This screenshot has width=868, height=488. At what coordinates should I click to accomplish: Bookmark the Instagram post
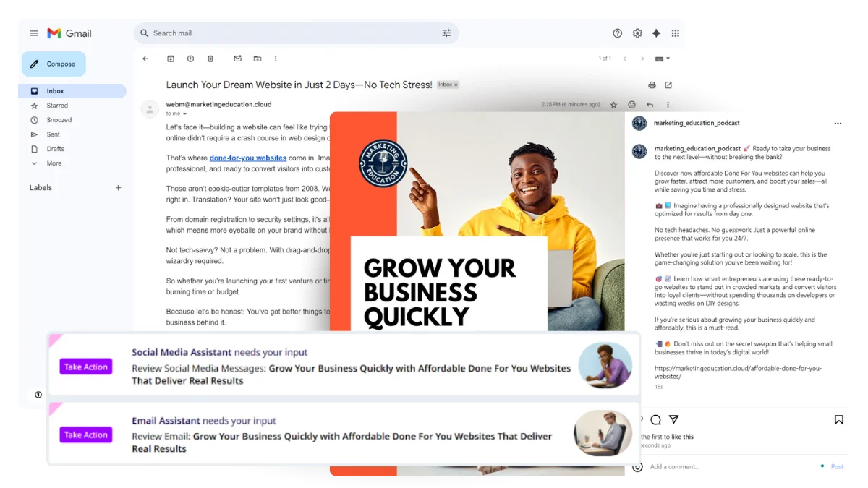[x=838, y=420]
